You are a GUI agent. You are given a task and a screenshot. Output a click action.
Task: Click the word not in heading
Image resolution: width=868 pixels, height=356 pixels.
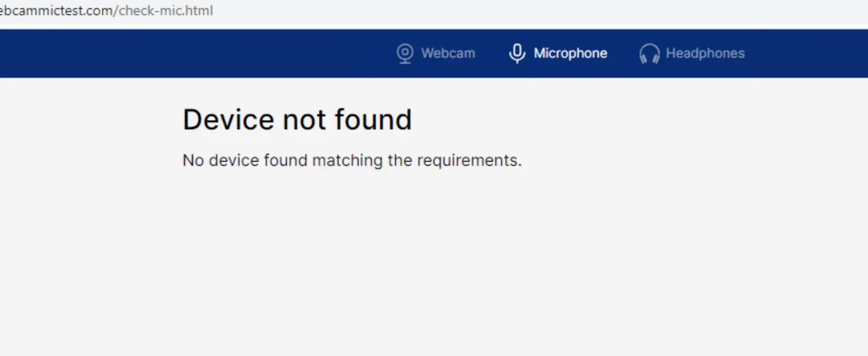coord(305,120)
